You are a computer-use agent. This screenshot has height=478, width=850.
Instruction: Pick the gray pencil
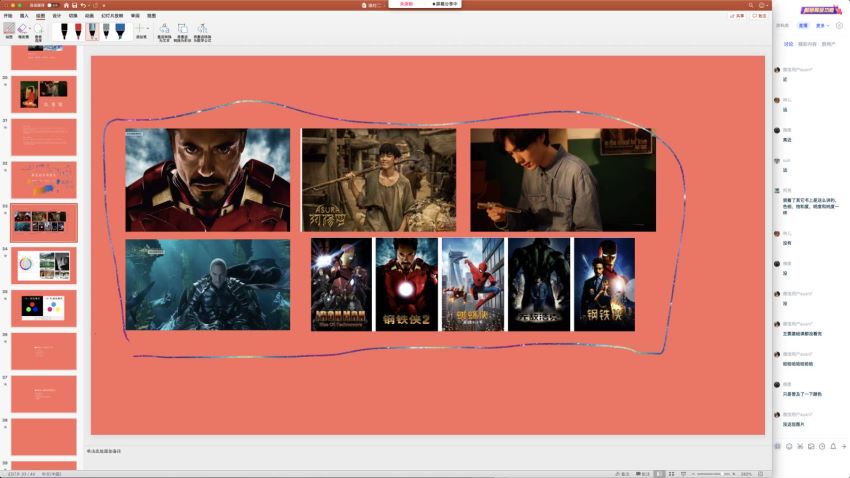106,31
